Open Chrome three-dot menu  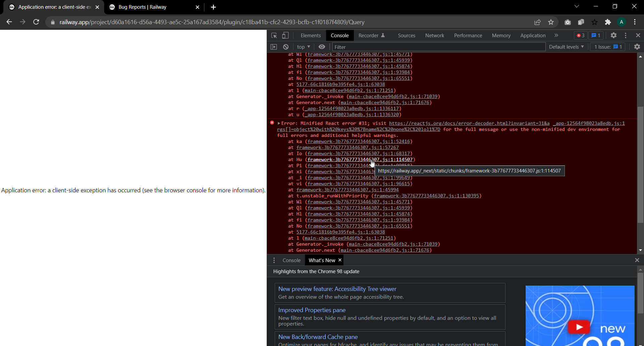[635, 22]
